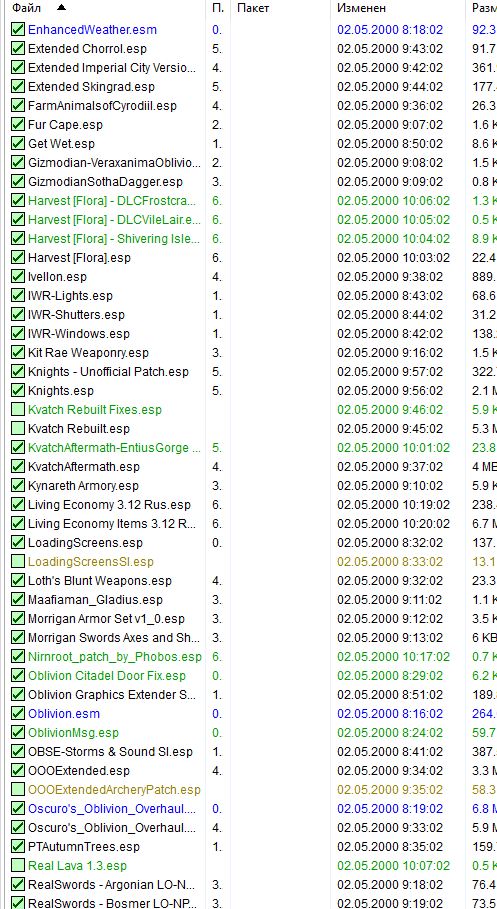Sort by the Файл column header
Viewport: 497px width, 909px height.
click(x=27, y=8)
